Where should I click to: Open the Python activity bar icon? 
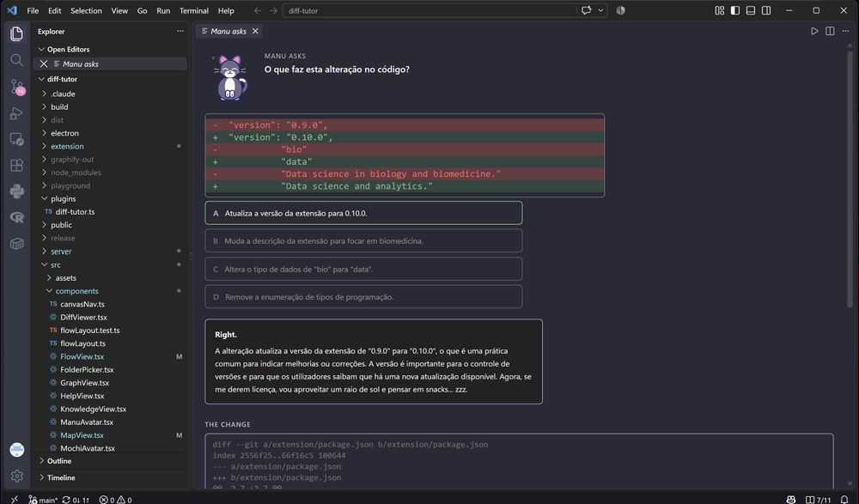tap(16, 191)
